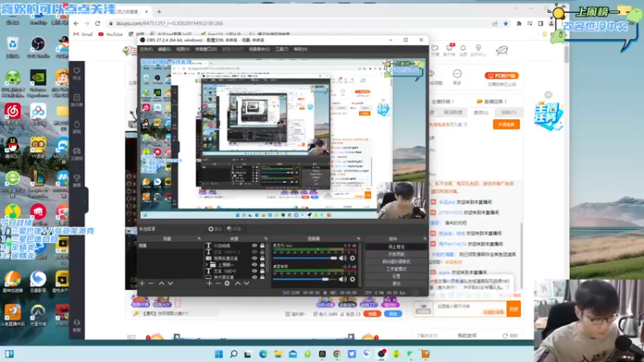Move the source down in the sources list
644x362 pixels.
(246, 283)
